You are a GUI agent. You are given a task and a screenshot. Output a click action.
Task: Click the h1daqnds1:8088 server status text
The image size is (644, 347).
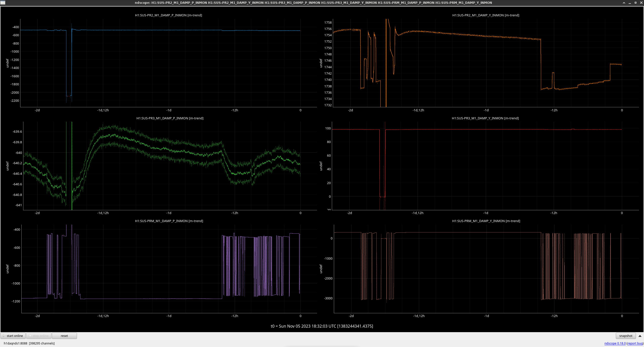pos(15,343)
